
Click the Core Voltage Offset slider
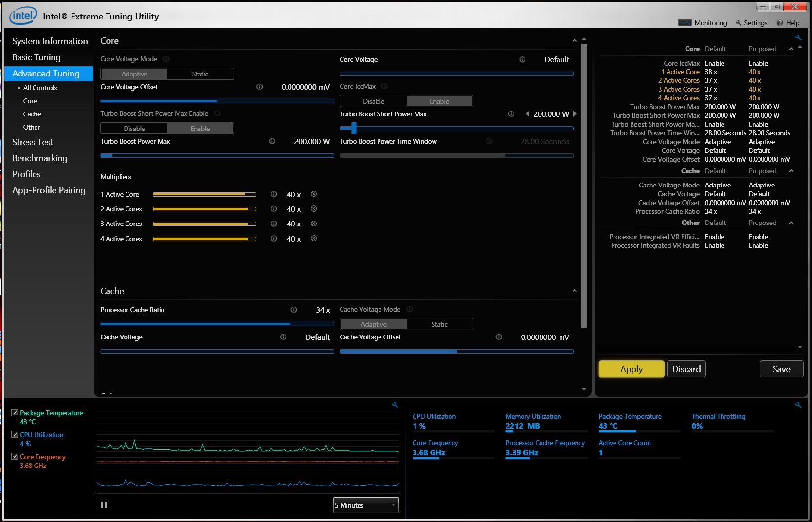[x=217, y=101]
